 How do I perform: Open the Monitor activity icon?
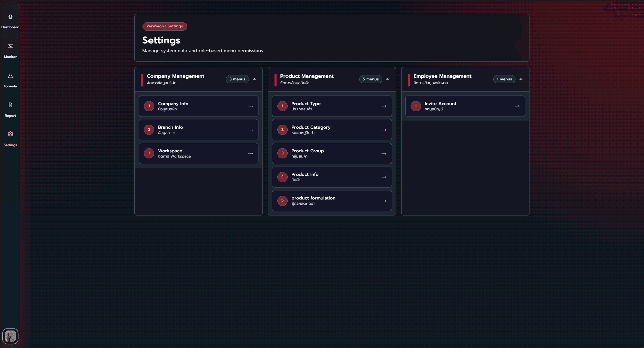[x=10, y=46]
